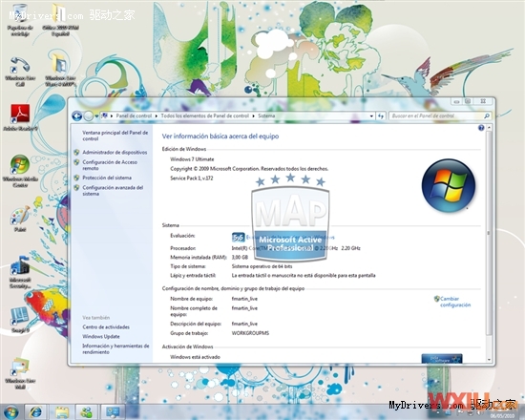Click the '3,00 GB' memory value
Screen dimensions: 525x420
pyautogui.click(x=240, y=257)
